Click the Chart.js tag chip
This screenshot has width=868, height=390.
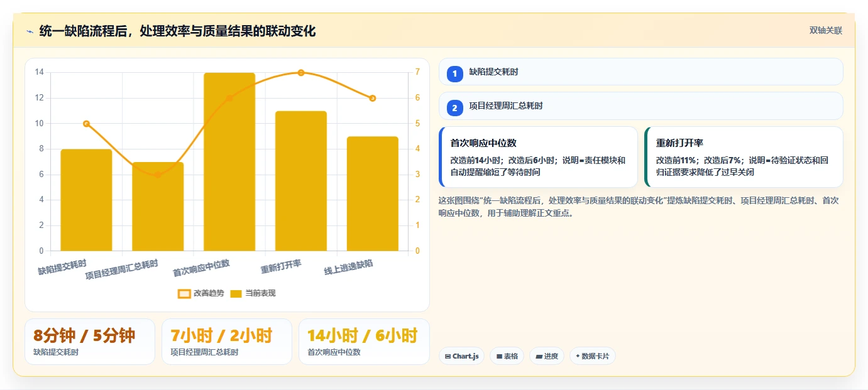461,356
